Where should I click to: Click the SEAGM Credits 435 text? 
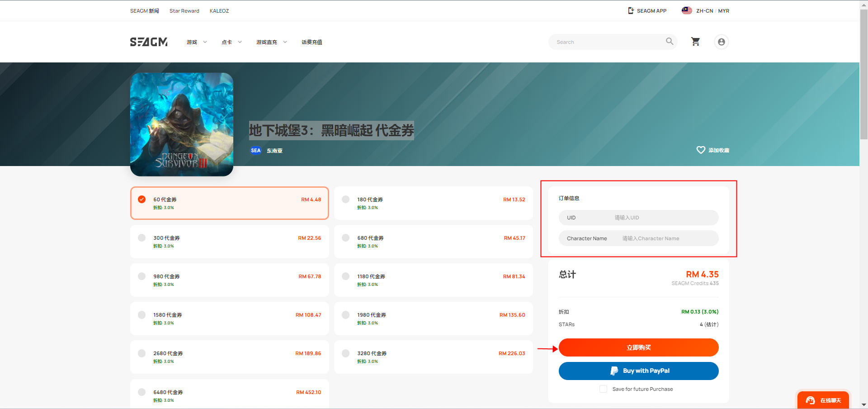tap(695, 284)
